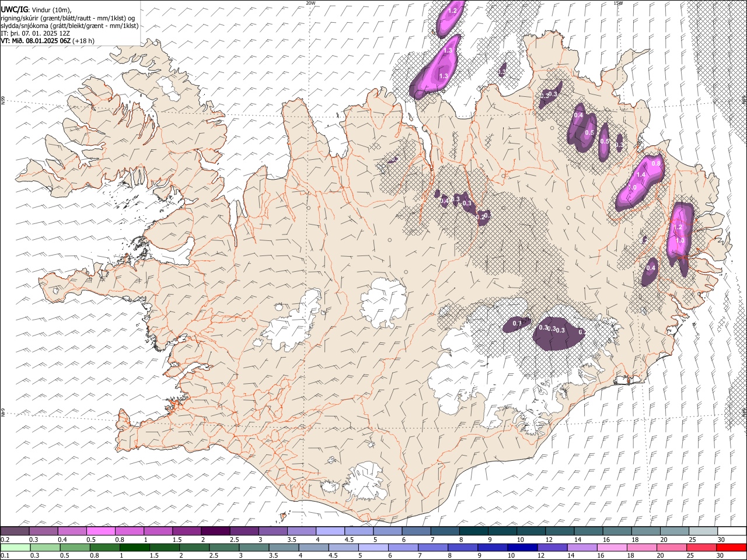Select upper legend swatch between 16 and 18
This screenshot has height=560, width=747.
click(x=617, y=531)
